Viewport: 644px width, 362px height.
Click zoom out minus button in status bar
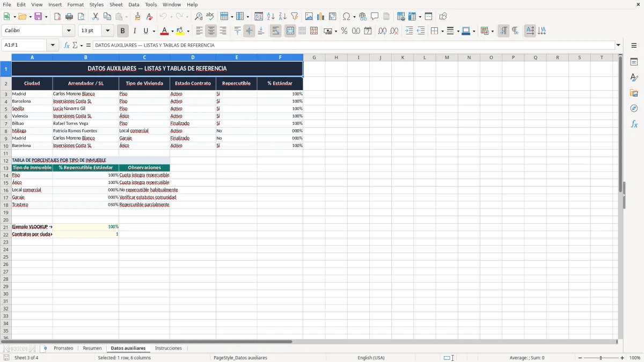pos(580,358)
